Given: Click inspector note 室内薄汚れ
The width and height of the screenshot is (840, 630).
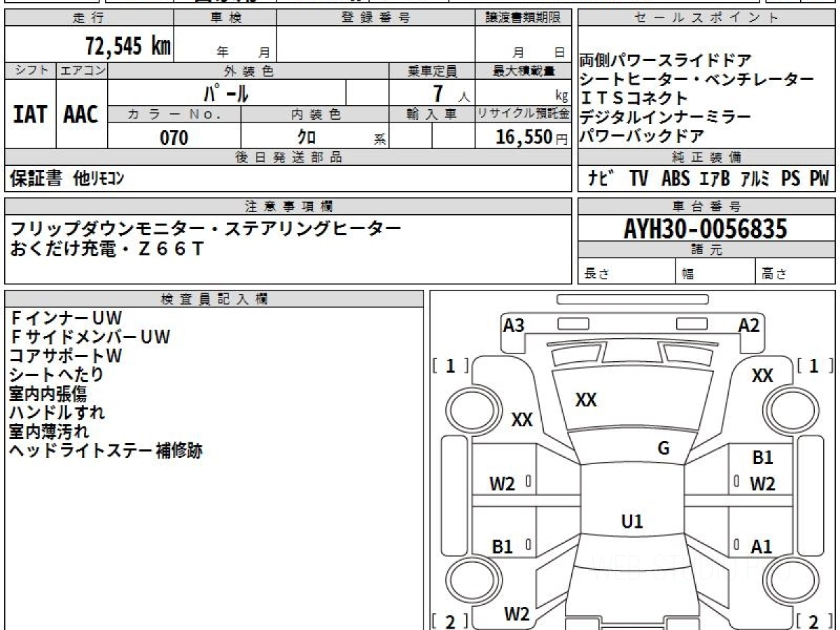Looking at the screenshot, I should coord(49,431).
